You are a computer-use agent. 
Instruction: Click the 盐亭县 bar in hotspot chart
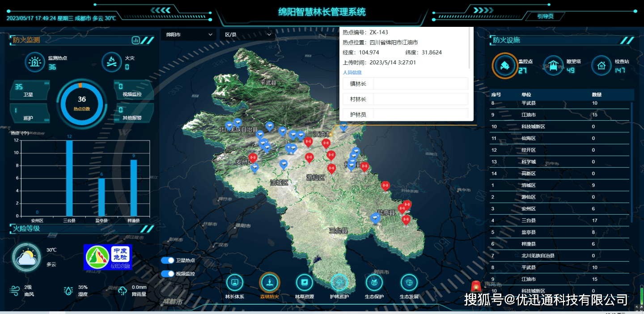(x=102, y=197)
